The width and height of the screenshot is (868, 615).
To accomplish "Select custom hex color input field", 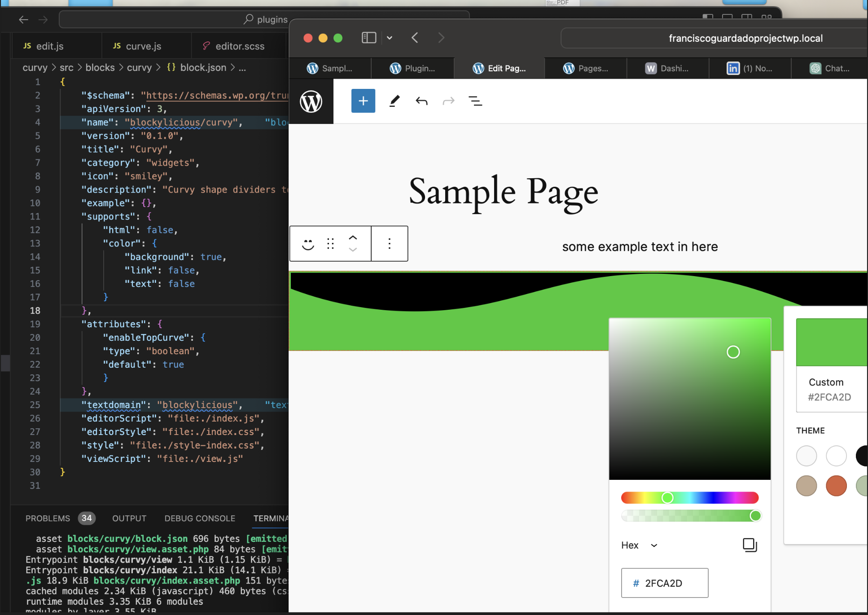I will [665, 582].
